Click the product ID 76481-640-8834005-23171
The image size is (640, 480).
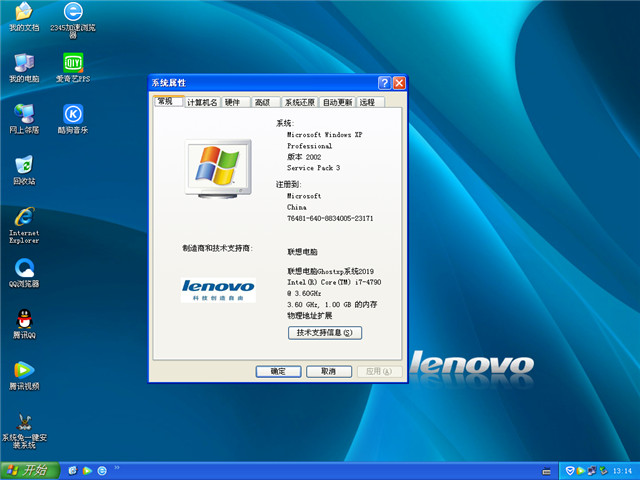tap(330, 218)
